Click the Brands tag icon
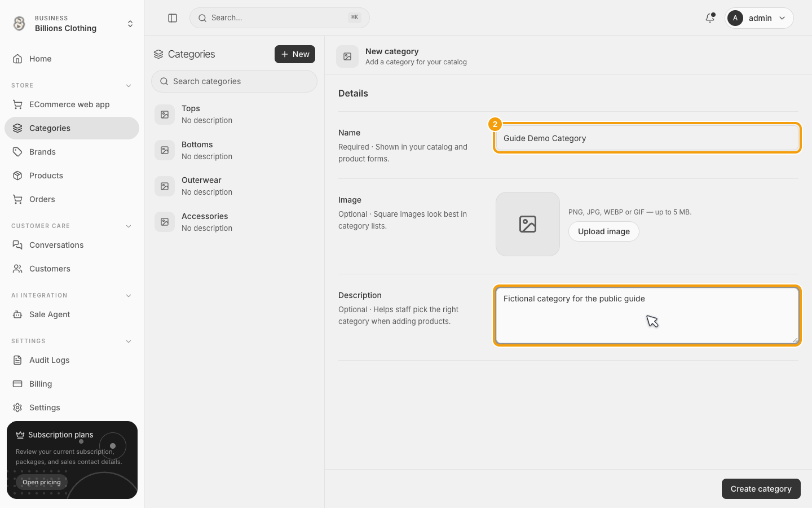The height and width of the screenshot is (508, 812). click(17, 152)
